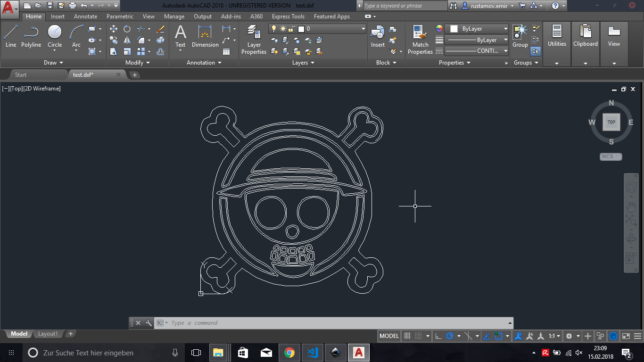644x362 pixels.
Task: Activate Match Properties tool
Action: 420,40
